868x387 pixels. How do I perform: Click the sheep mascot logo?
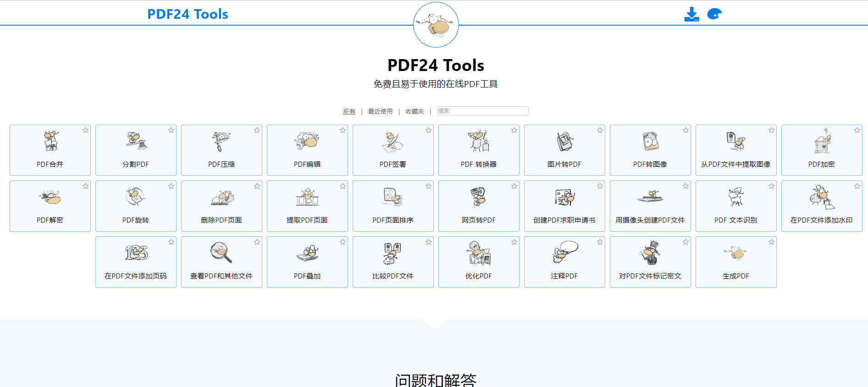coord(436,25)
